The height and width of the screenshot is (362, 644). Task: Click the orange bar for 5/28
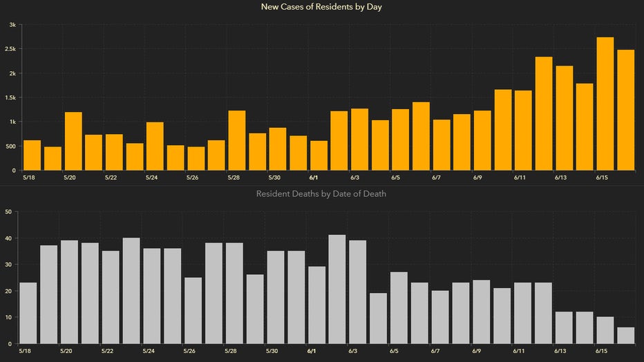point(237,140)
